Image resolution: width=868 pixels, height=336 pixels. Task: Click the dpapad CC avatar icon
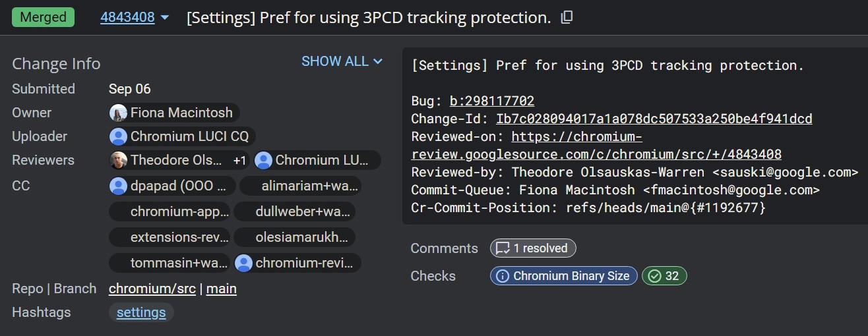click(x=118, y=186)
